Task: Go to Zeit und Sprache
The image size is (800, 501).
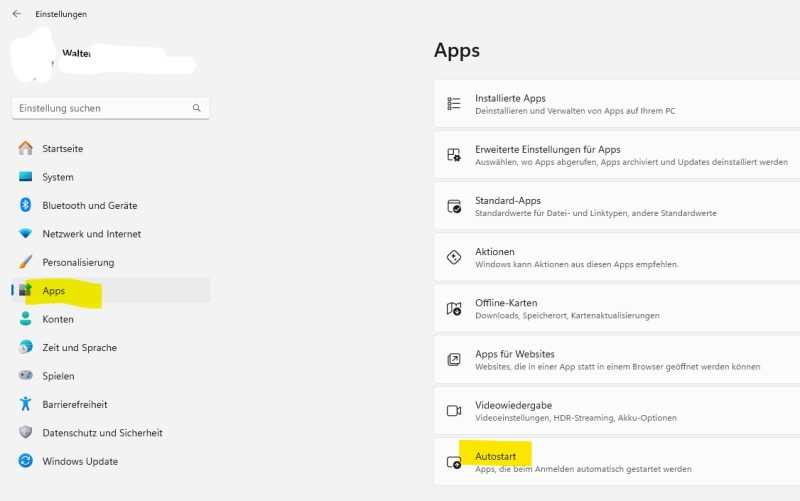Action: pyautogui.click(x=79, y=348)
